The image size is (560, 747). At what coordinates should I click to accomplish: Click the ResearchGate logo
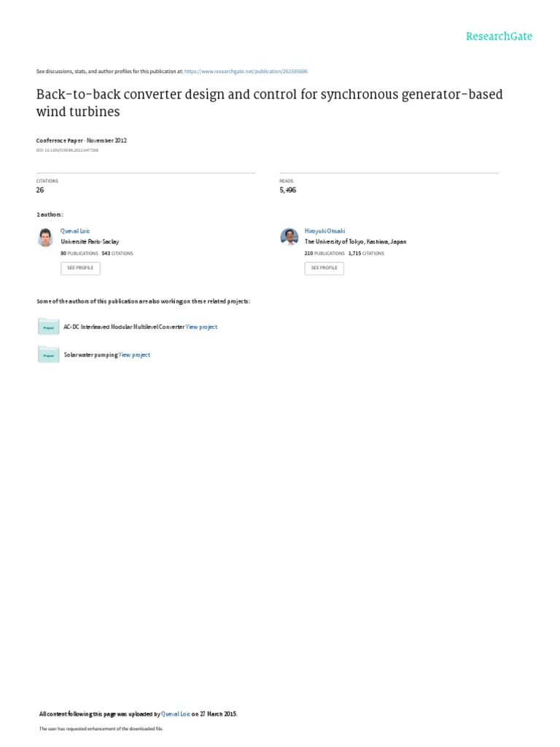tap(499, 36)
